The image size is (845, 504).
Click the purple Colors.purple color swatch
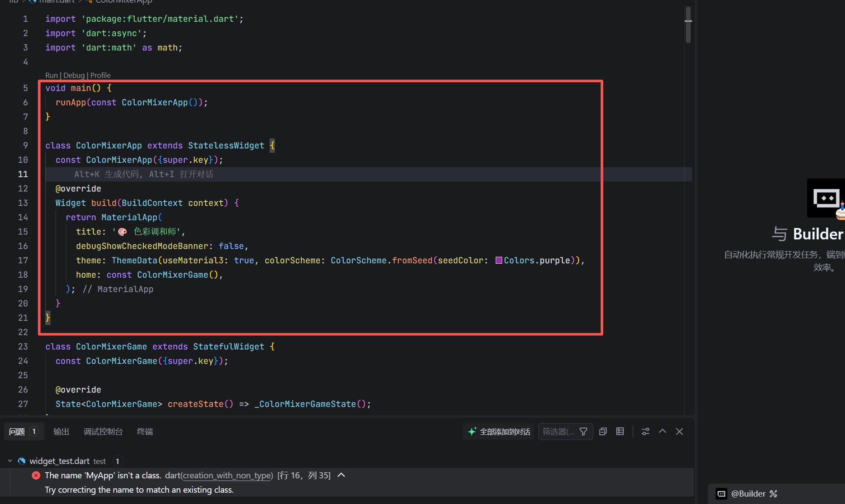pos(499,260)
